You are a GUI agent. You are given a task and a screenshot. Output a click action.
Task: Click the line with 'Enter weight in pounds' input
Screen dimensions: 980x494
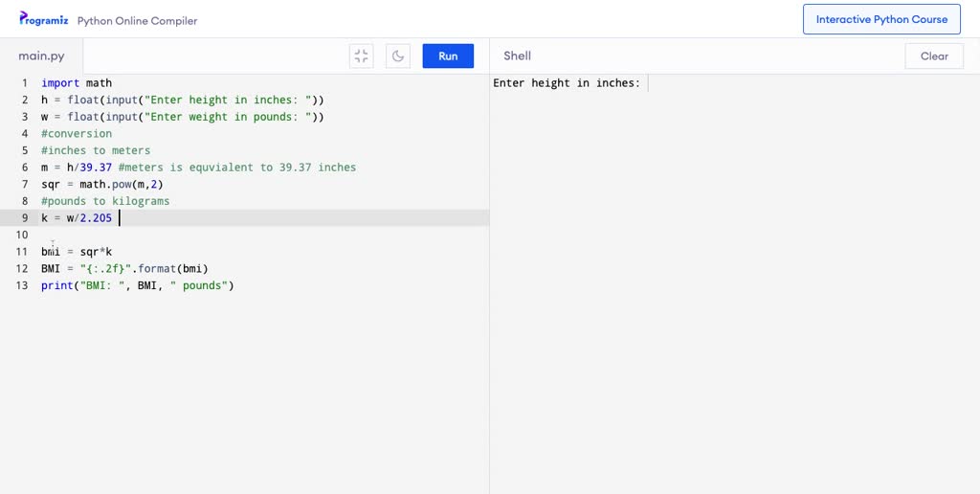(183, 116)
